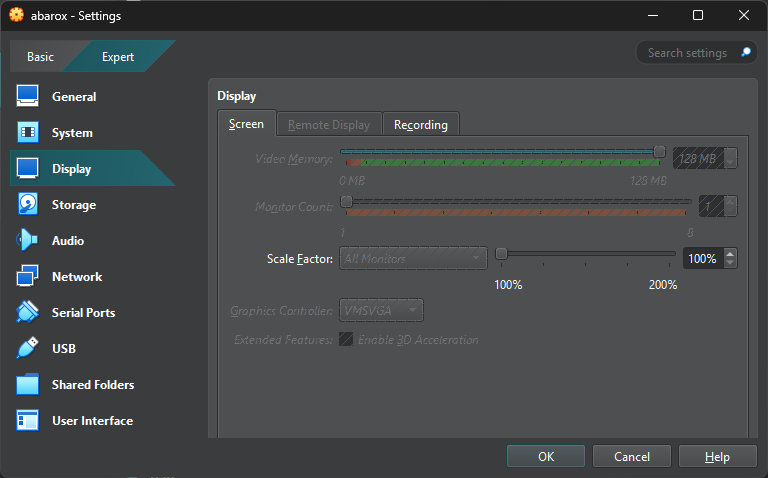Viewport: 768px width, 478px height.
Task: Open the Recording tab
Action: 421,125
